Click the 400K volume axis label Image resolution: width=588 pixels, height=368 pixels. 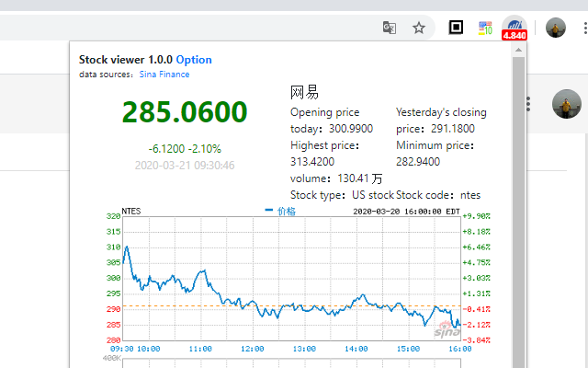click(111, 358)
